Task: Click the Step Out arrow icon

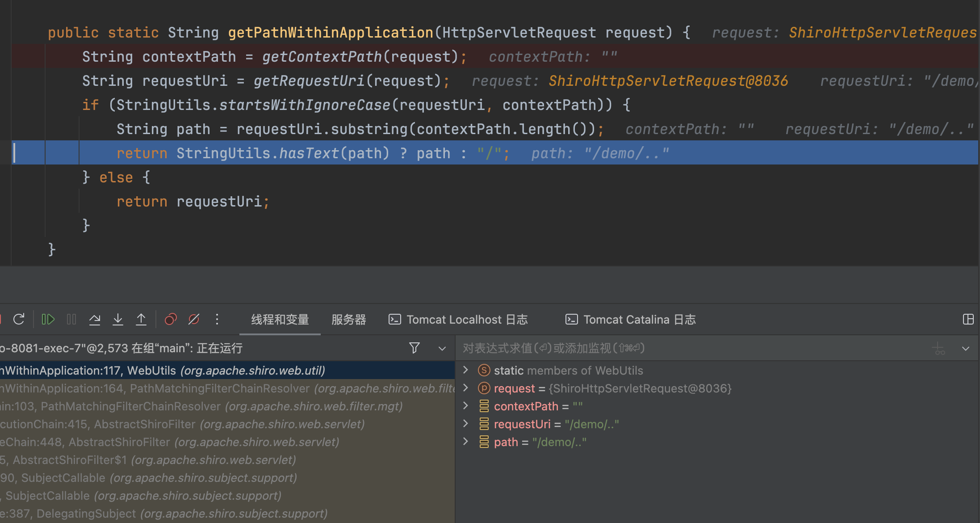Action: click(x=141, y=319)
